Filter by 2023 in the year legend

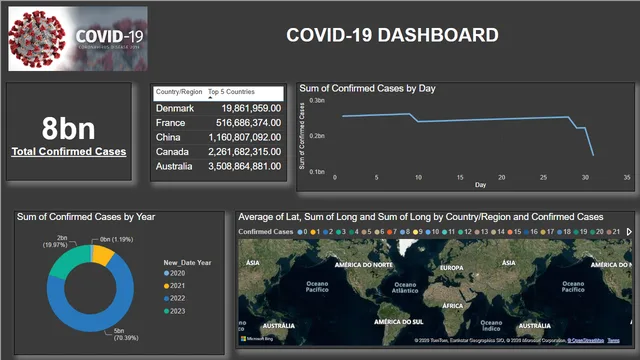pyautogui.click(x=175, y=311)
